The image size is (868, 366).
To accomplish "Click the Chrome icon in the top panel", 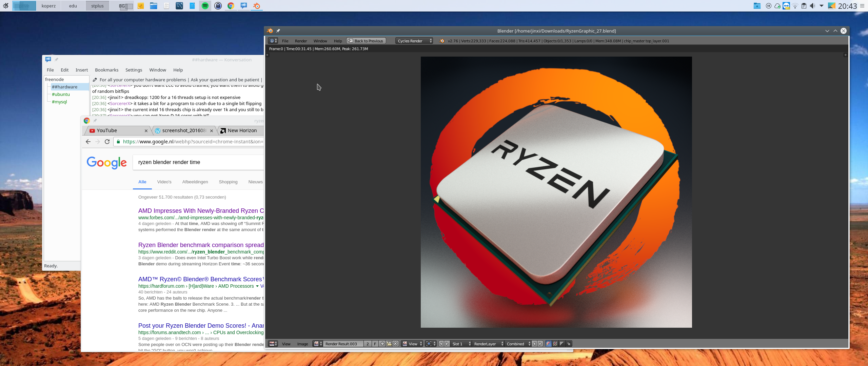I will tap(231, 6).
